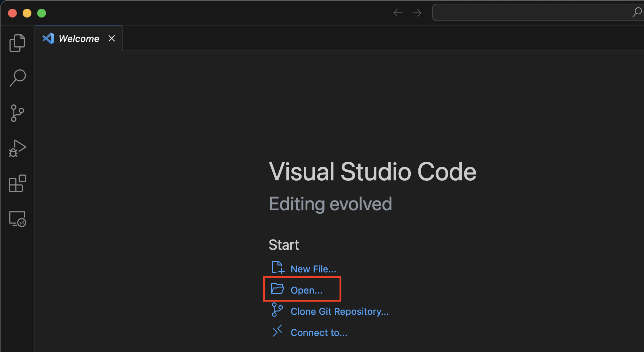Click the new file icon beside New File
Screen dimensions: 644x352
coord(278,268)
